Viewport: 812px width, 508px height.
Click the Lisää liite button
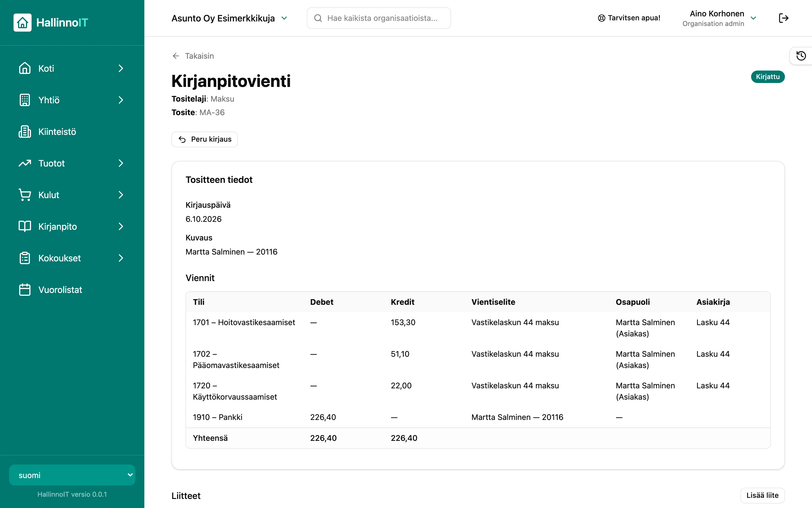tap(762, 495)
